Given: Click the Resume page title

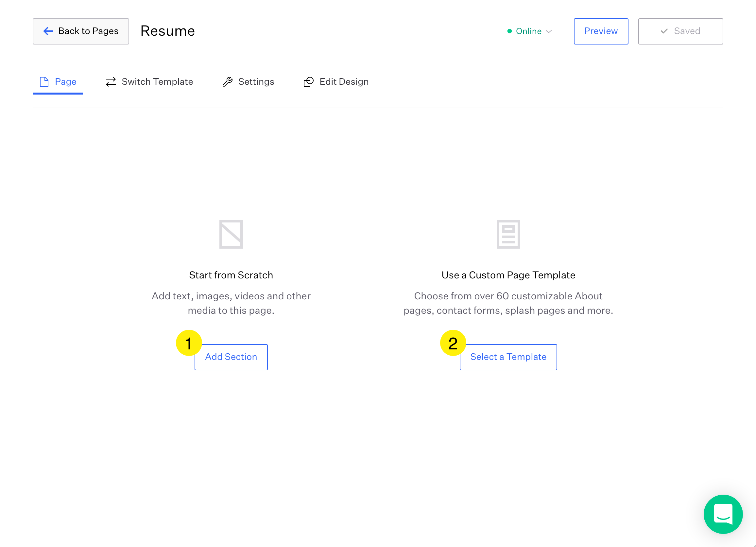Looking at the screenshot, I should pyautogui.click(x=168, y=31).
